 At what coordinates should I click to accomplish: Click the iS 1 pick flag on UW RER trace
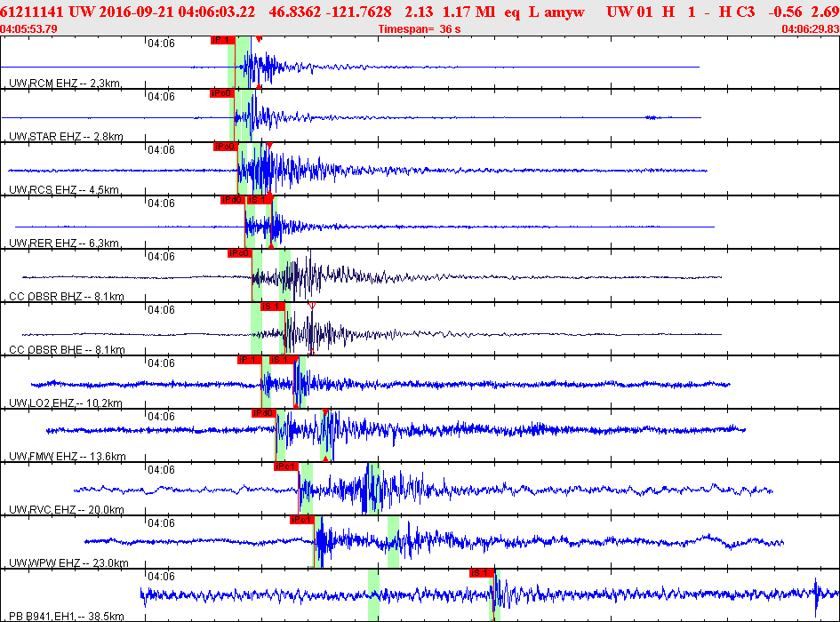click(259, 200)
